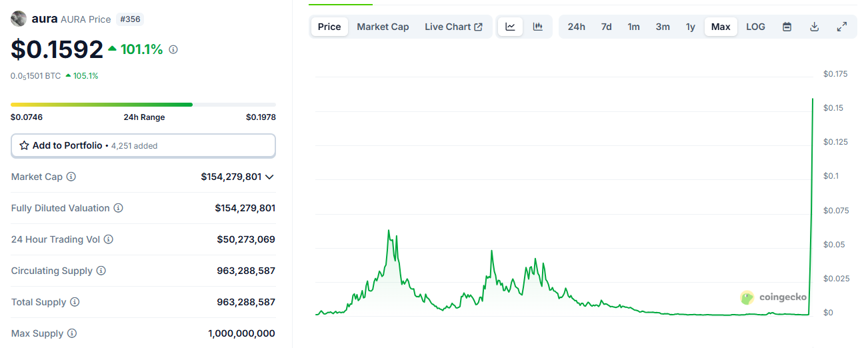The height and width of the screenshot is (348, 868).
Task: Click the $0.1 y-axis label
Action: point(832,176)
